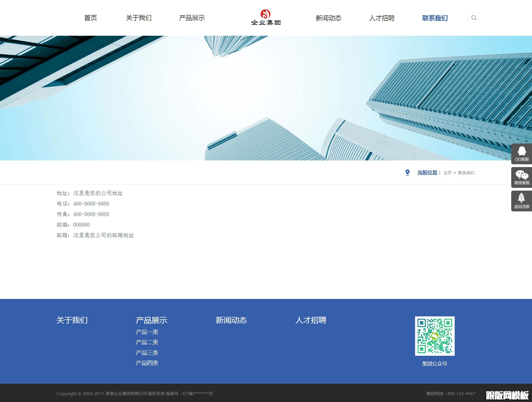Open 产品四类 product category link
The width and height of the screenshot is (532, 402).
pos(147,363)
